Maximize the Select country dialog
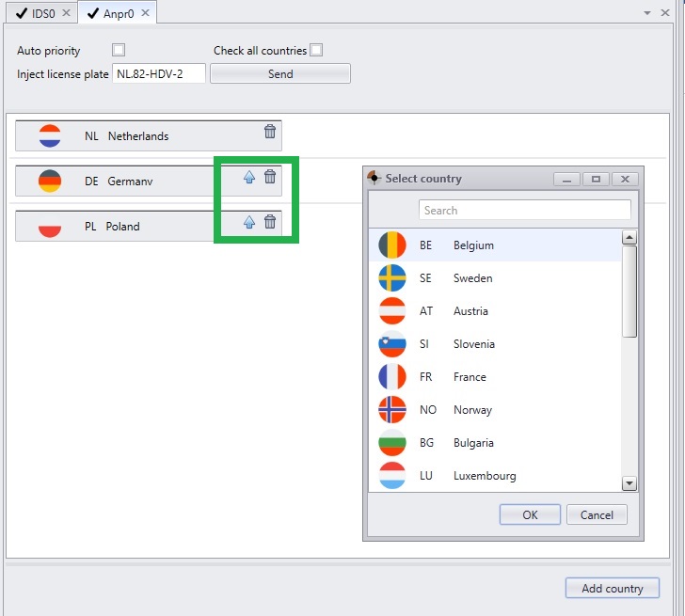685x616 pixels. (x=596, y=179)
